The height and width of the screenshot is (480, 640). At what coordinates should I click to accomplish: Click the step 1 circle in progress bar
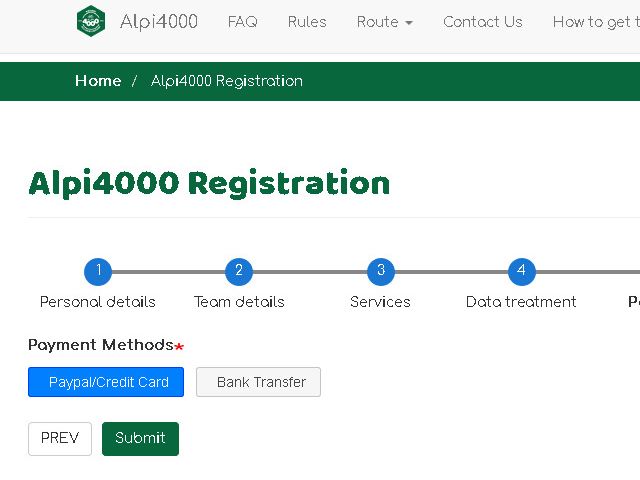click(98, 271)
